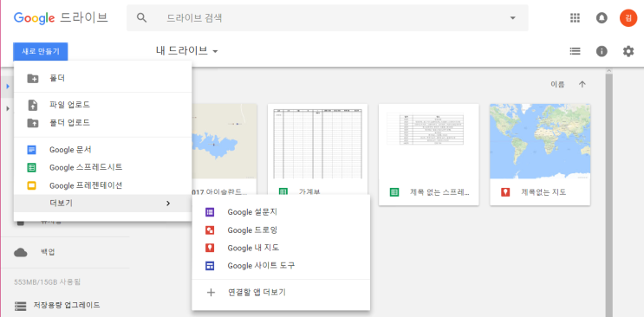Screen dimensions: 644x317
Task: Click the 553MB/15GB 사용됨 storage text
Action: (x=47, y=282)
